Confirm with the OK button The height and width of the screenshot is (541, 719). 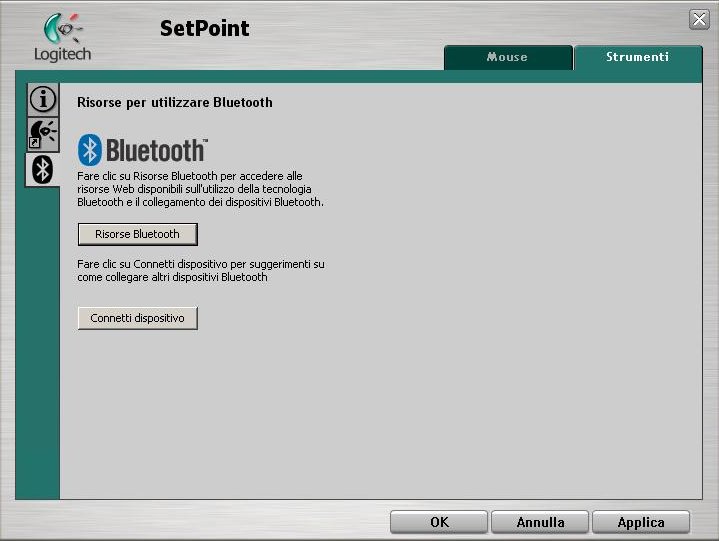click(439, 522)
